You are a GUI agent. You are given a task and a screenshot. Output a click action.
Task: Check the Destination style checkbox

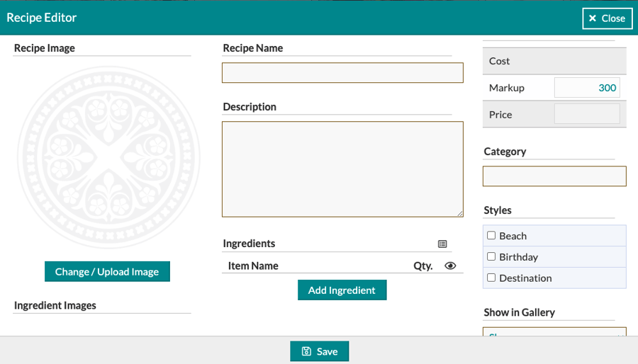491,278
